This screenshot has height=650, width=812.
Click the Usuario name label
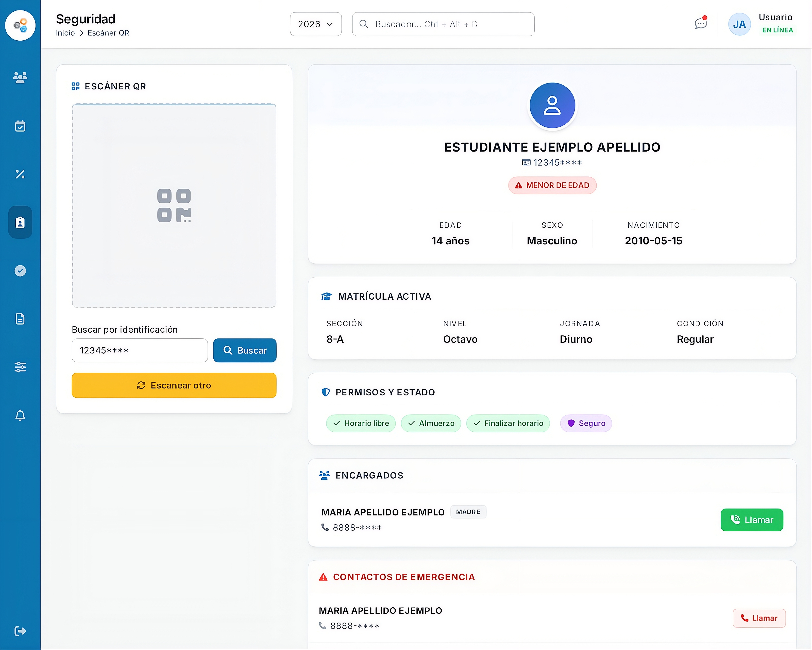(x=775, y=17)
